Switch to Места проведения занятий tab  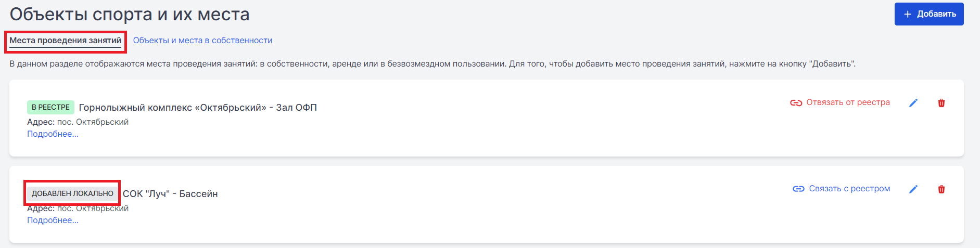coord(66,41)
